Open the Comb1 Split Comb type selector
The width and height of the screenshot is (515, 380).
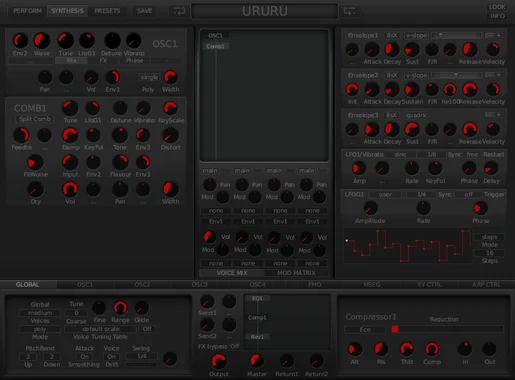[35, 119]
